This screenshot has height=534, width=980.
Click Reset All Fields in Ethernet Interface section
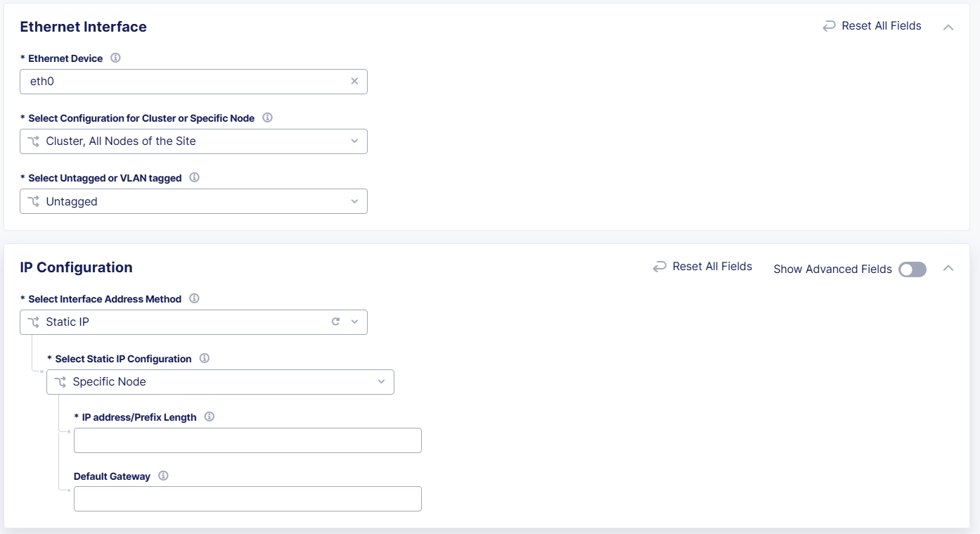click(x=881, y=25)
